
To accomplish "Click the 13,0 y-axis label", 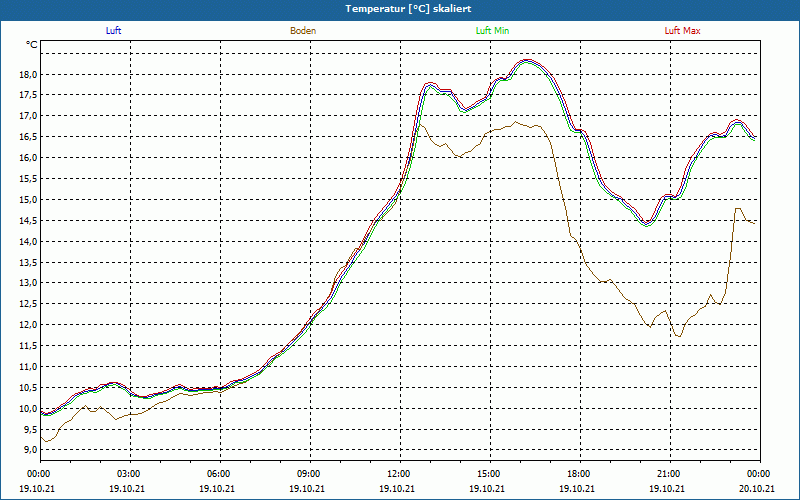I will pos(29,283).
